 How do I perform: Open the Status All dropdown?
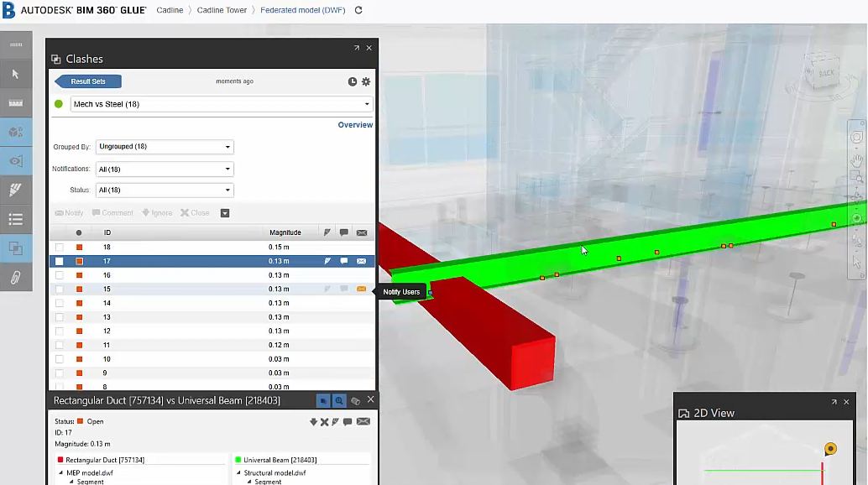(165, 190)
